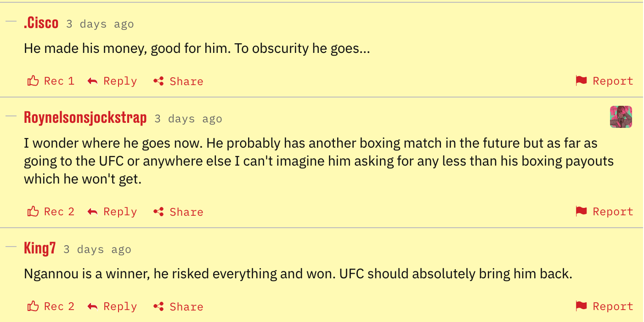Collapse .Cisco's comment thread

[x=11, y=21]
